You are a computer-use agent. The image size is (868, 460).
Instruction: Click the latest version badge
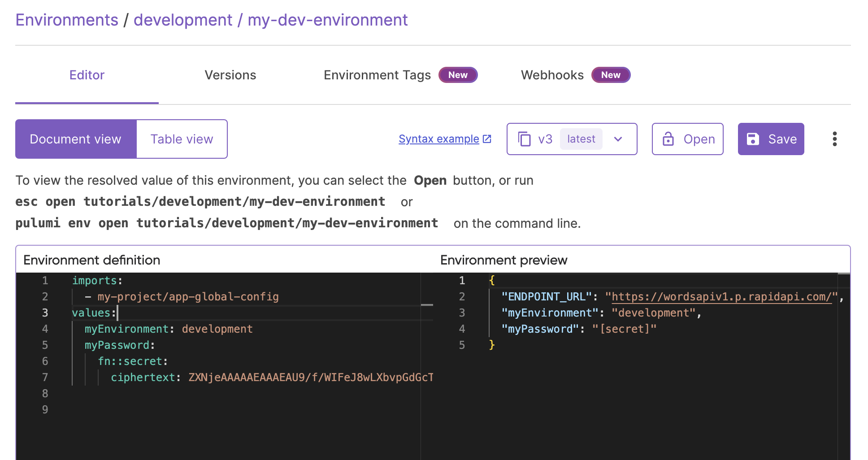tap(581, 139)
